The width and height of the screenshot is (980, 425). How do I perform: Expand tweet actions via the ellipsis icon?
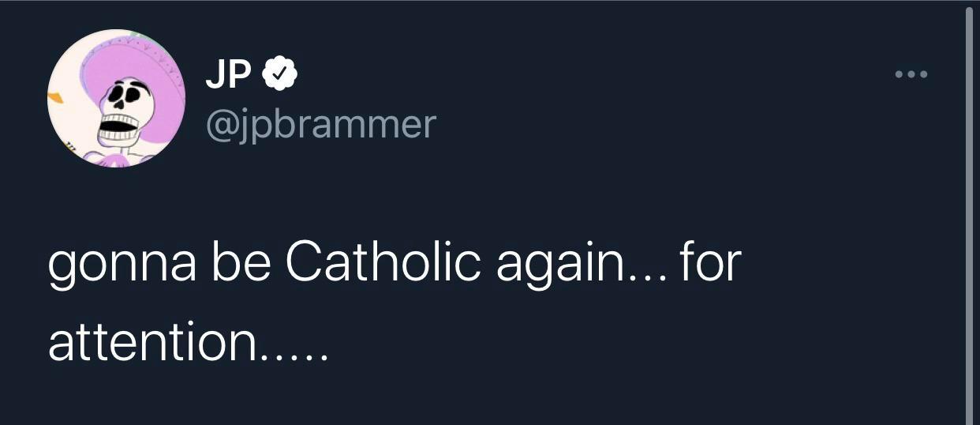pos(912,75)
